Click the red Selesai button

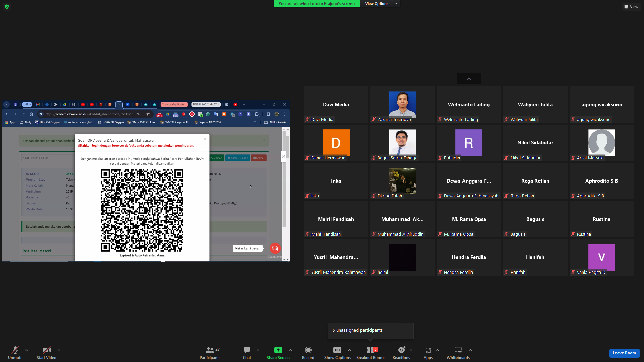[259, 158]
